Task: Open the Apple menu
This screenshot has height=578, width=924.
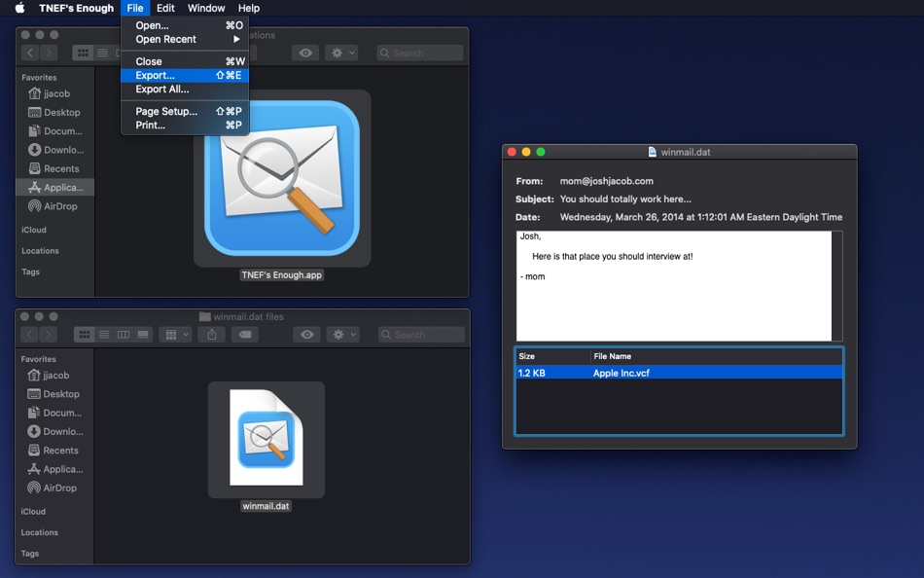Action: pyautogui.click(x=19, y=8)
